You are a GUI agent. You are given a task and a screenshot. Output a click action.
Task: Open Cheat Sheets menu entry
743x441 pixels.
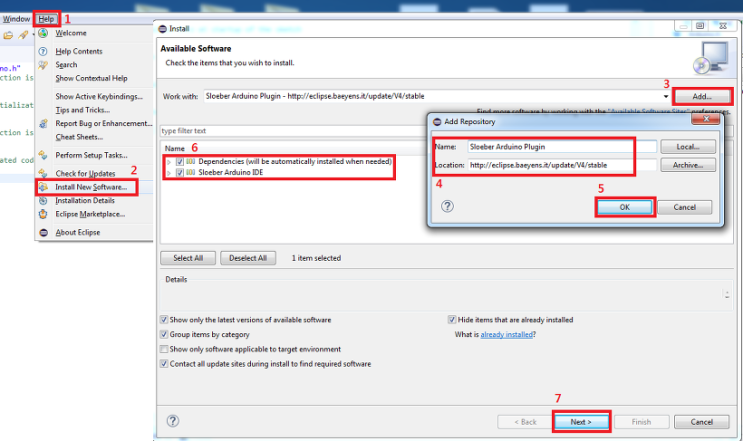click(x=79, y=137)
